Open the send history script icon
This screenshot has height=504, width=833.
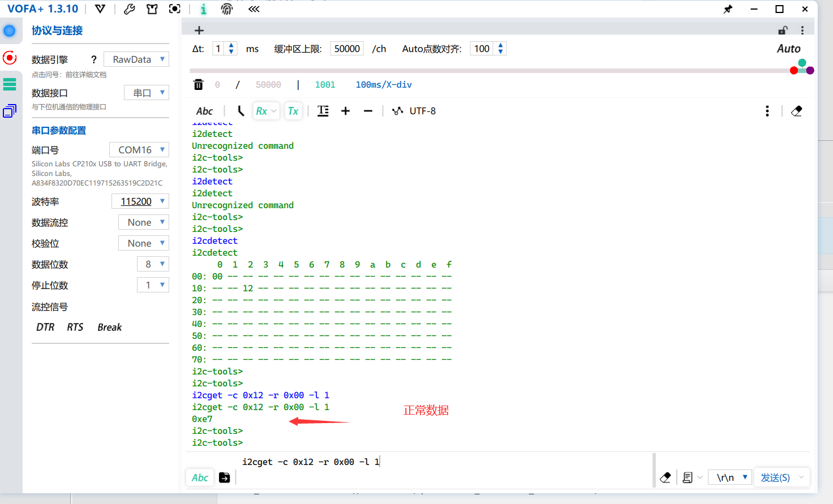[x=688, y=477]
